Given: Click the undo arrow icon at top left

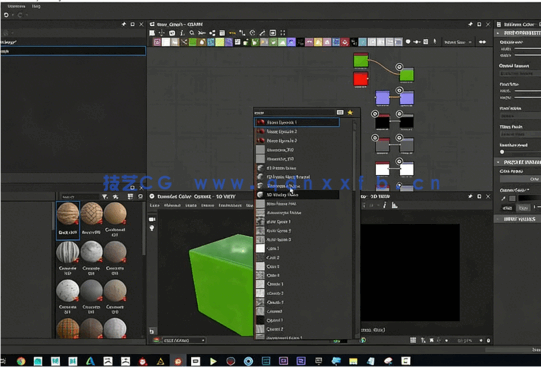Looking at the screenshot, I should 6,15.
